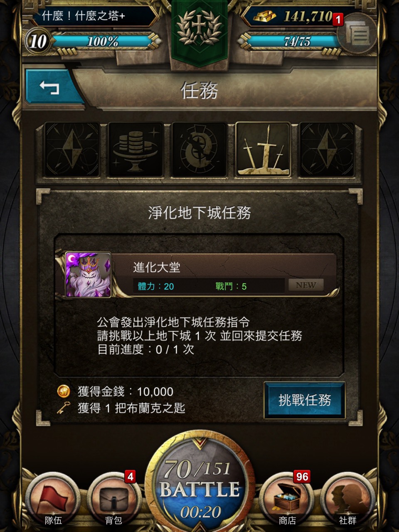Screen dimensions: 399x532
Task: Tap the blue back arrow button
Action: pos(51,87)
